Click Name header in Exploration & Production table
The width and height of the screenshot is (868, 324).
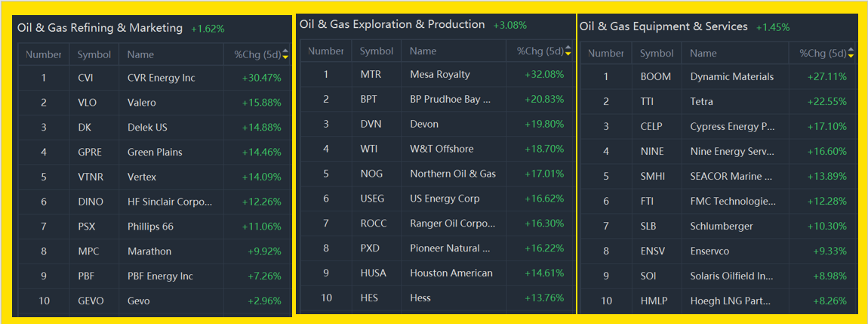point(423,51)
